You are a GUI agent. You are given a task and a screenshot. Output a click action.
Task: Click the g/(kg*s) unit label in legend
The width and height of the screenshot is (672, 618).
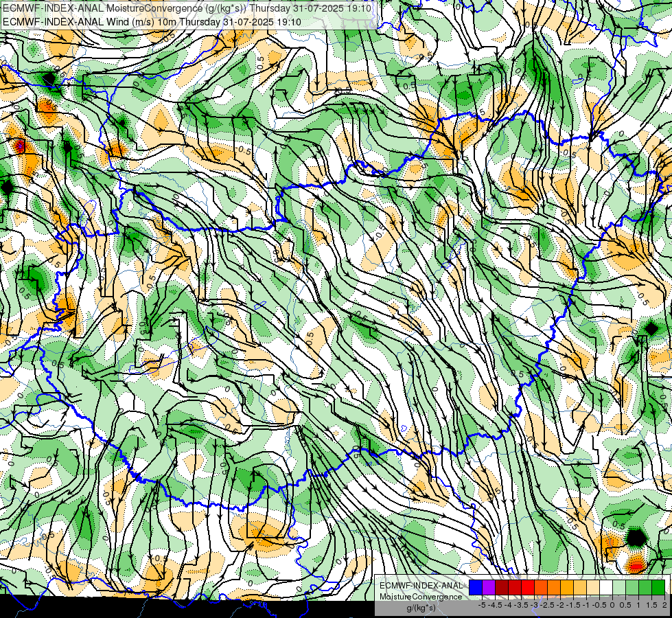(x=421, y=608)
